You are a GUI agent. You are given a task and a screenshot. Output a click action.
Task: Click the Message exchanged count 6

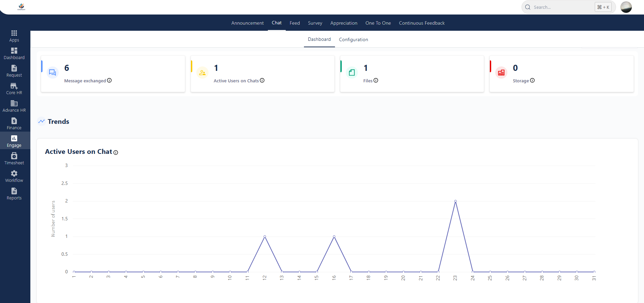point(67,68)
